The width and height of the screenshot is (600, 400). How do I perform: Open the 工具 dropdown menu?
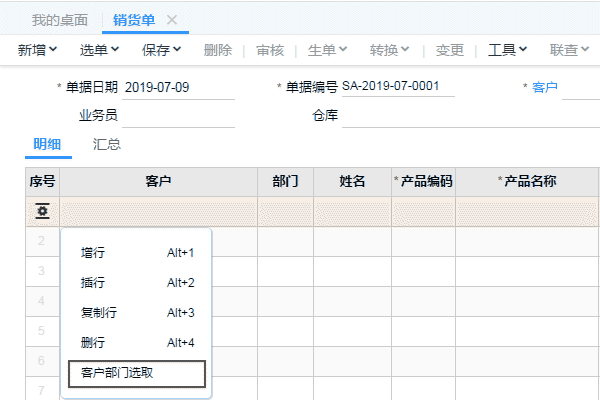507,49
